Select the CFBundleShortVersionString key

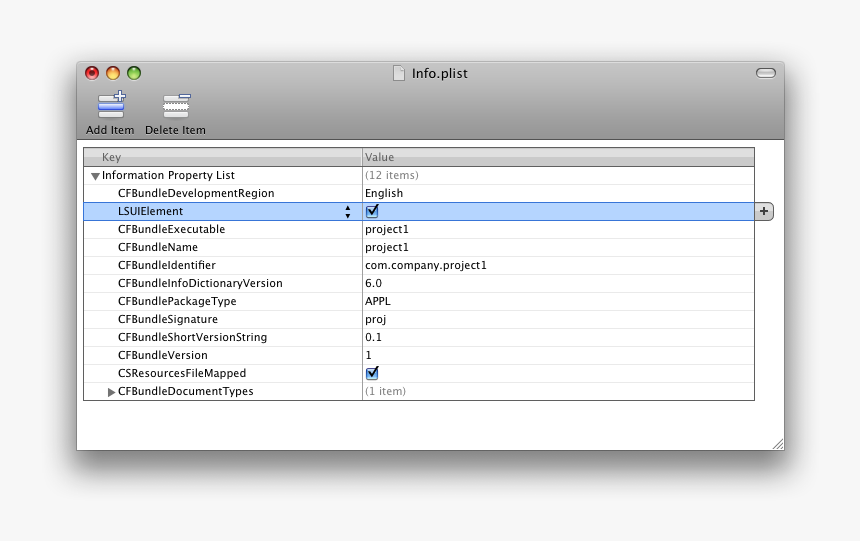tap(193, 337)
